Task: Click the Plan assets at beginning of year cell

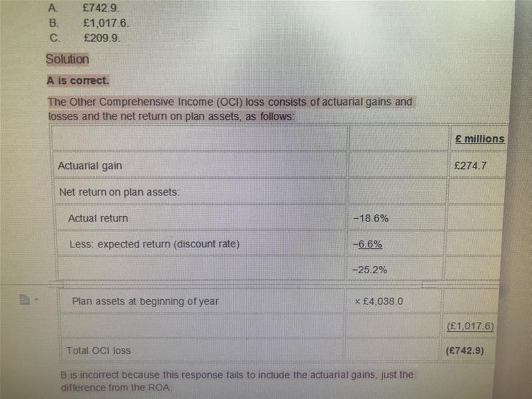Action: coord(203,301)
